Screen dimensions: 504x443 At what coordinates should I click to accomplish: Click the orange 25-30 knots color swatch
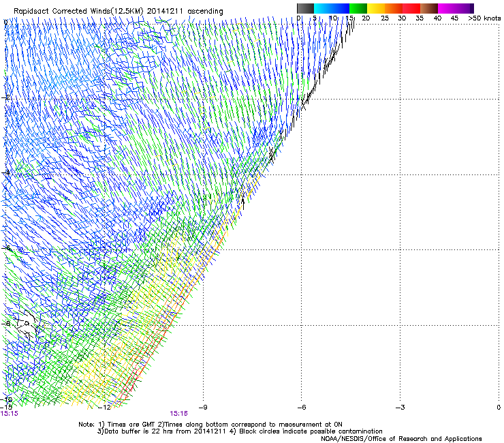(x=394, y=8)
